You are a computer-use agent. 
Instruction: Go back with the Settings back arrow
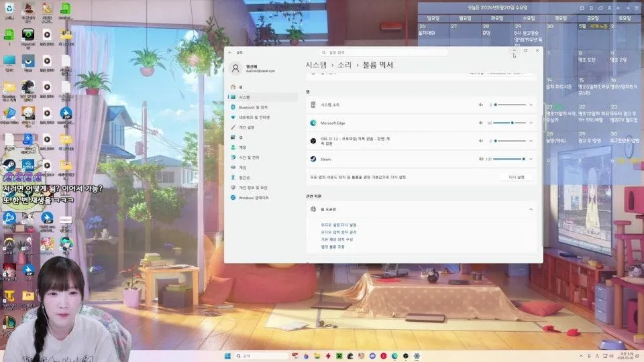[x=230, y=52]
